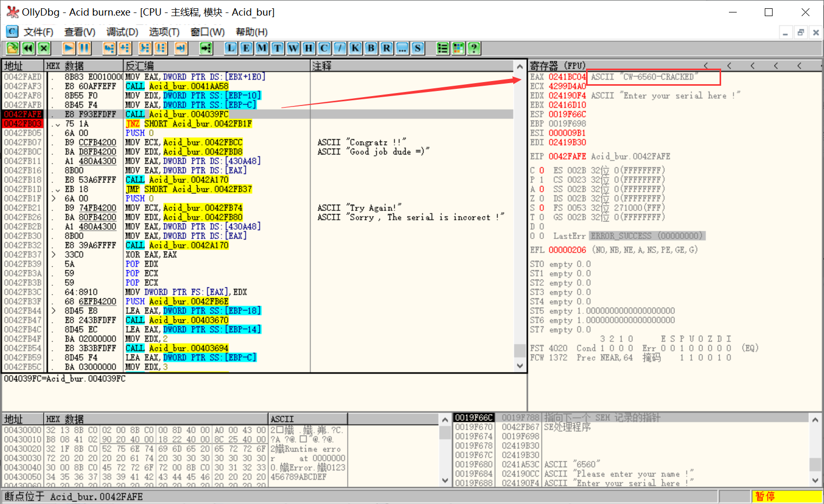Viewport: 824px width, 504px height.
Task: Click the Z flag value in registers
Action: pos(541,198)
